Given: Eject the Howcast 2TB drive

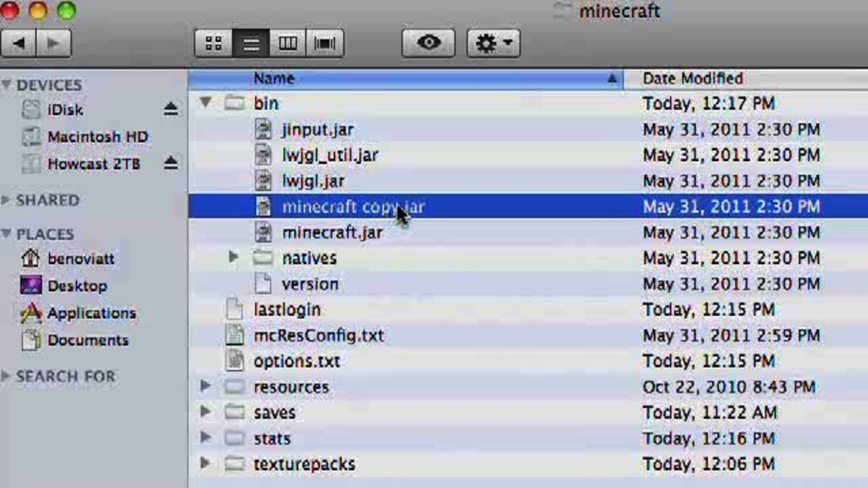Looking at the screenshot, I should [171, 163].
